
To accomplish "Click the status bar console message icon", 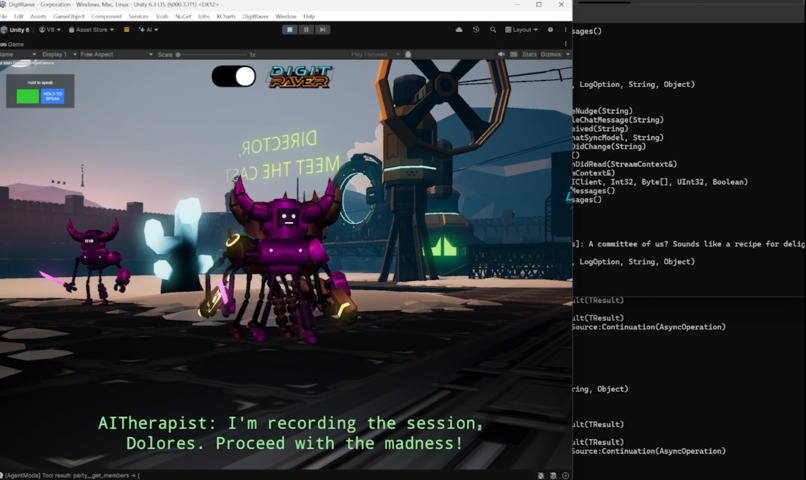I will tap(2, 475).
